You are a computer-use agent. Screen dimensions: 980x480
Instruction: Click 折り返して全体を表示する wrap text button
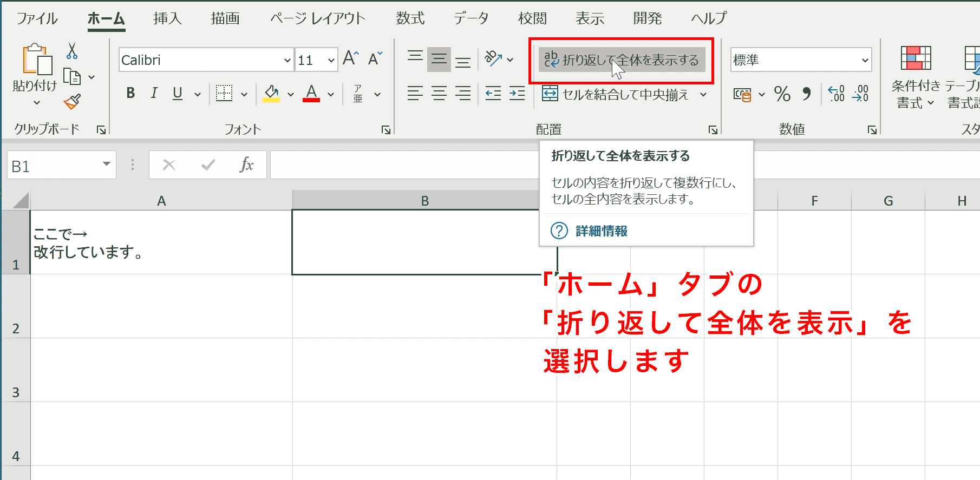click(x=622, y=60)
